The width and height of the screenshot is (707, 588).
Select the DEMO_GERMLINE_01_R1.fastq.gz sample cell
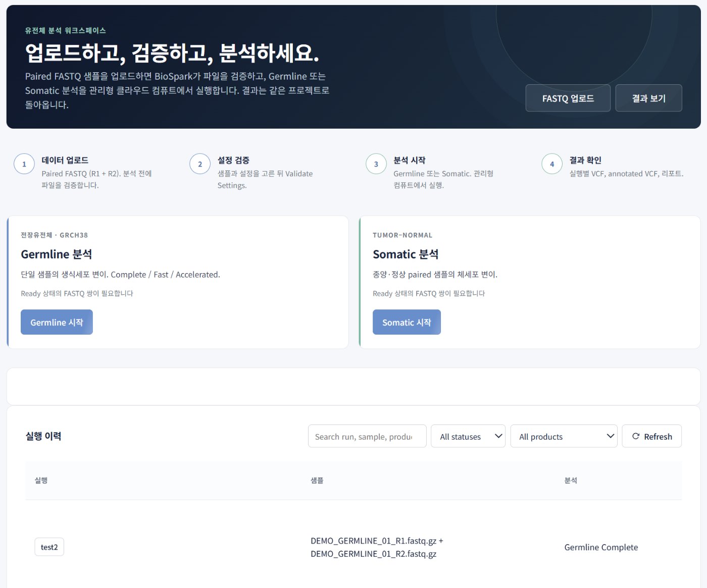[377, 547]
